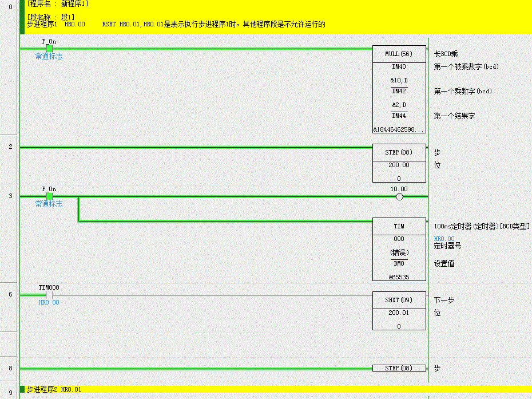The width and height of the screenshot is (532, 399).
Task: Click the P_On contact in rung 0
Action: [x=49, y=49]
